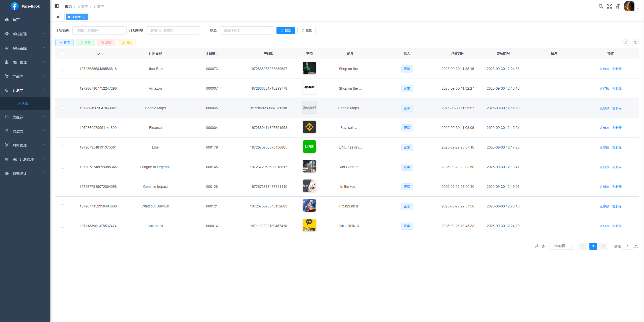Click the font size icon in header
Screen dimensions: 644x322
618,6
